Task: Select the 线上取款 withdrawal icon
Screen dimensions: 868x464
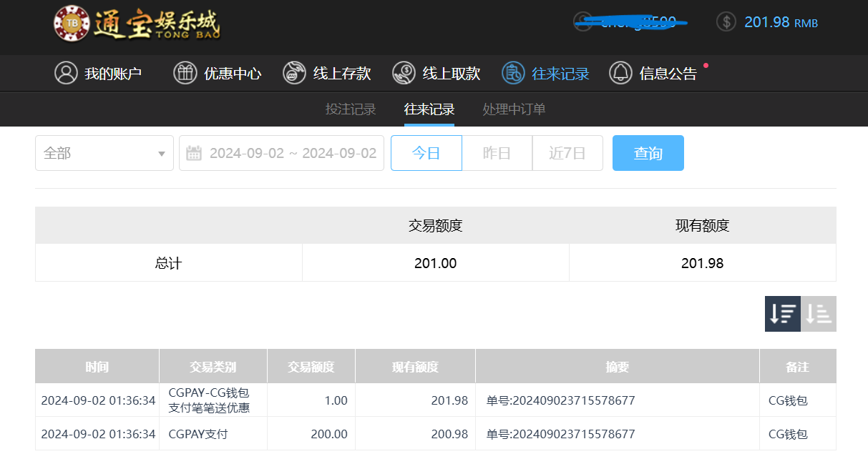Action: click(403, 72)
